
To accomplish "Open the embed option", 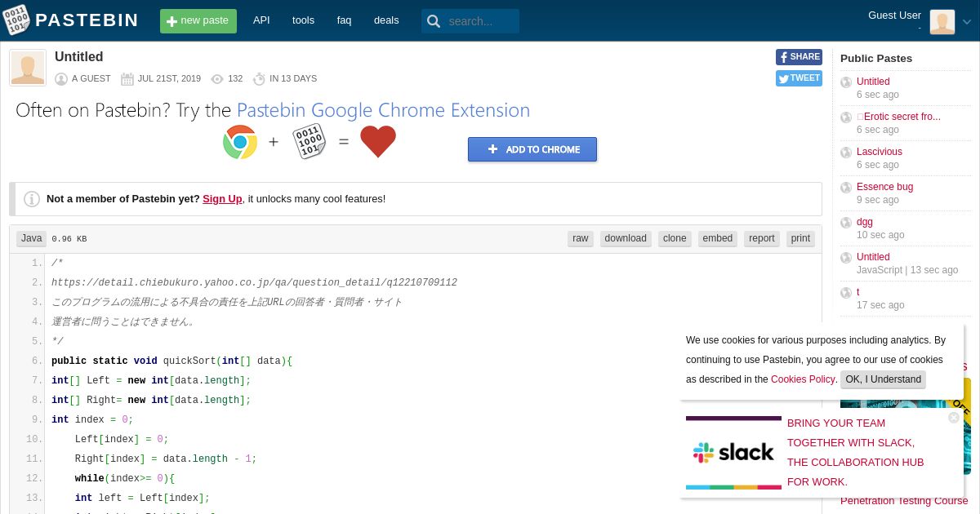I will (718, 238).
